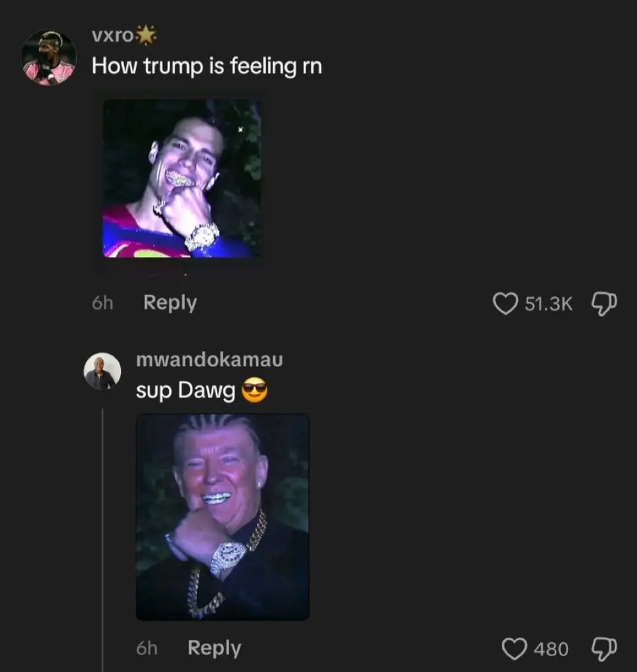Click the 6h timestamp on vxro's comment

(x=102, y=303)
